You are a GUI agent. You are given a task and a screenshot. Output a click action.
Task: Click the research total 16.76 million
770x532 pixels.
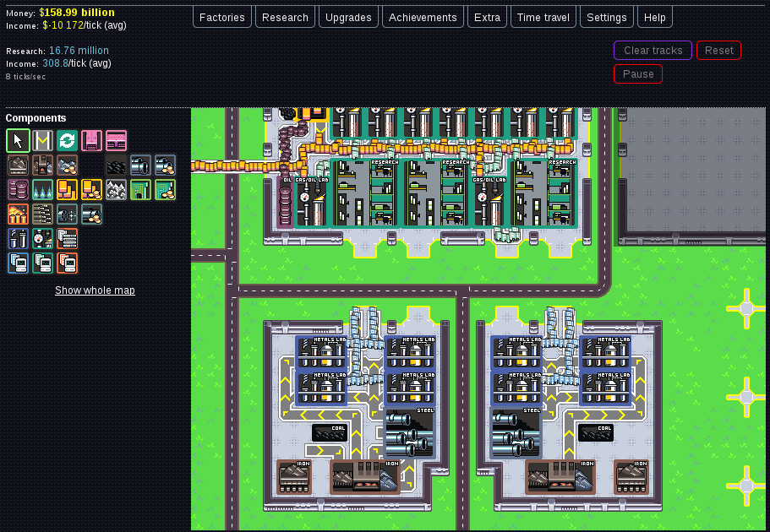[x=79, y=51]
